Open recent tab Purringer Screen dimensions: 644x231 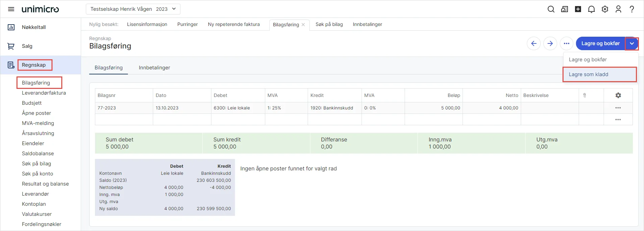[188, 24]
